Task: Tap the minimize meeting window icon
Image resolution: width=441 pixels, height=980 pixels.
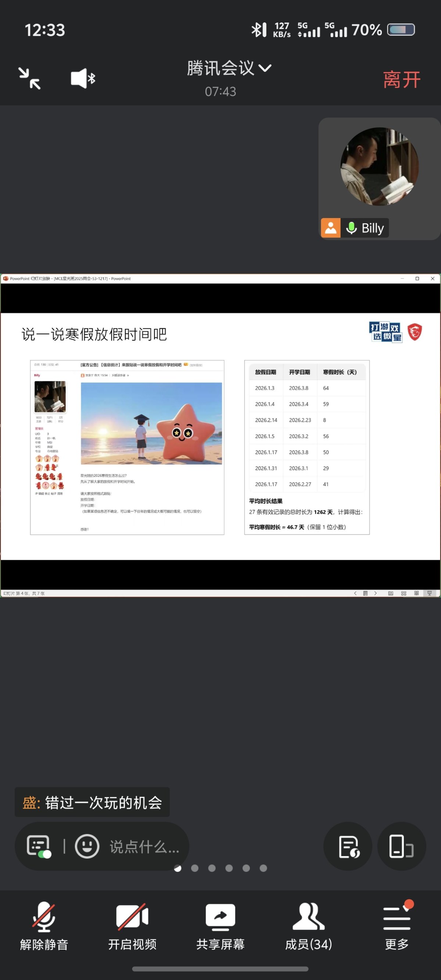Action: [x=30, y=78]
